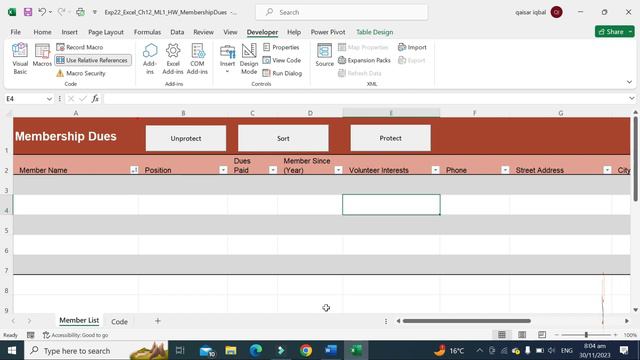
Task: Switch to the Data tab
Action: click(177, 32)
